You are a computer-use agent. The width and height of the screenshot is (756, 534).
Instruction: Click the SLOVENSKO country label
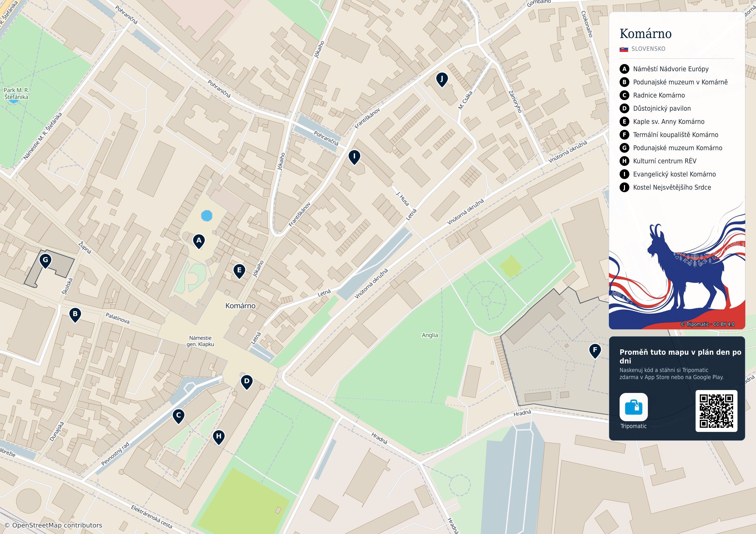coord(648,49)
